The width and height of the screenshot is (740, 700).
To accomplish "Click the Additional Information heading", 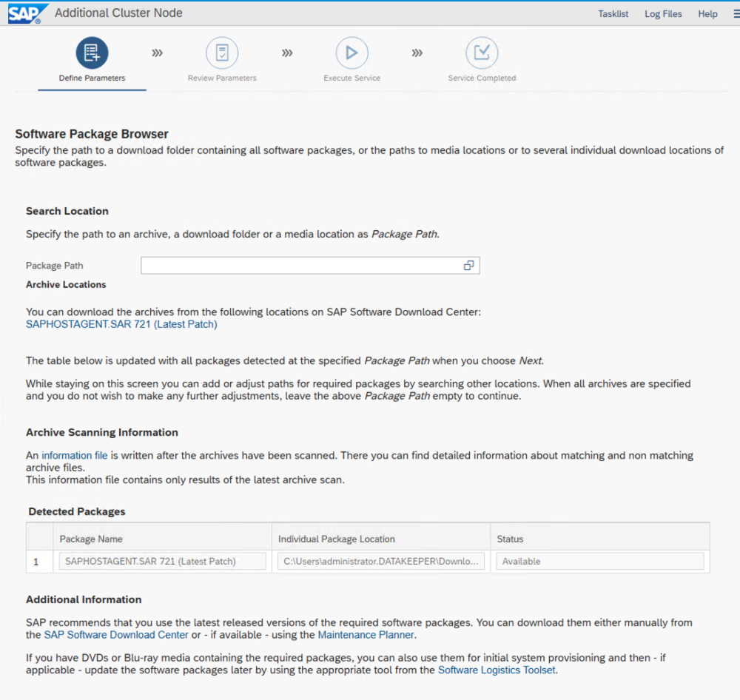I will (84, 599).
